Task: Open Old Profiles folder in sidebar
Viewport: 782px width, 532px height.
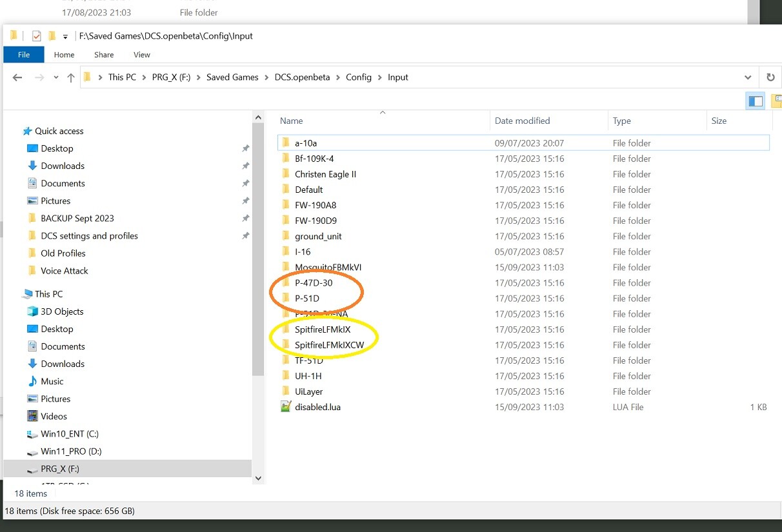Action: point(63,253)
